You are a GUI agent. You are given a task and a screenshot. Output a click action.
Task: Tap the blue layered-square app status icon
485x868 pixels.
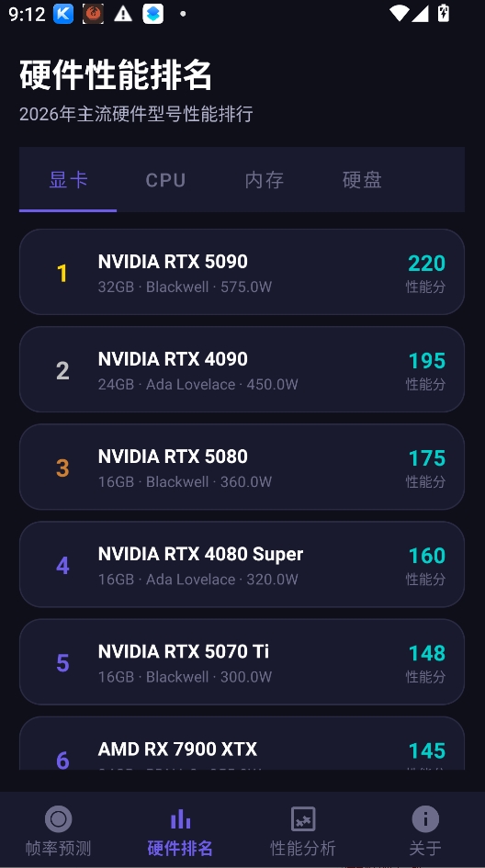click(x=152, y=14)
